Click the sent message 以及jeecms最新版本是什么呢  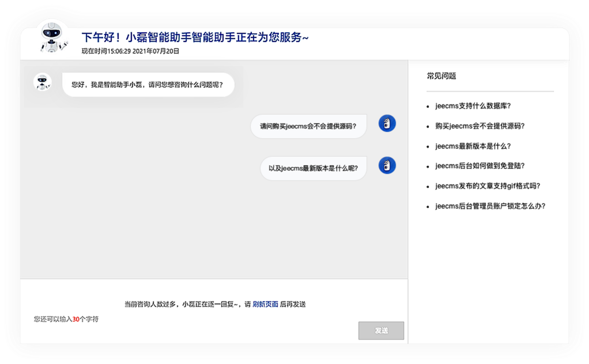313,168
